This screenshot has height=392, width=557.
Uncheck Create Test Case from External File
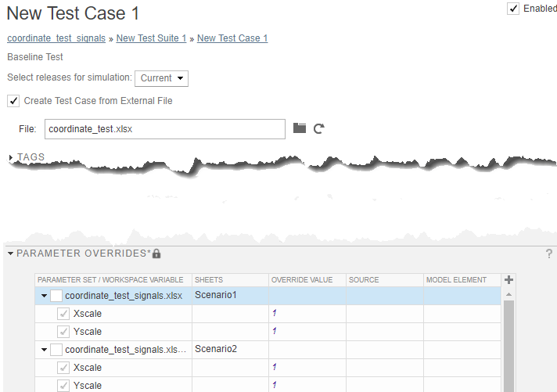pos(13,101)
